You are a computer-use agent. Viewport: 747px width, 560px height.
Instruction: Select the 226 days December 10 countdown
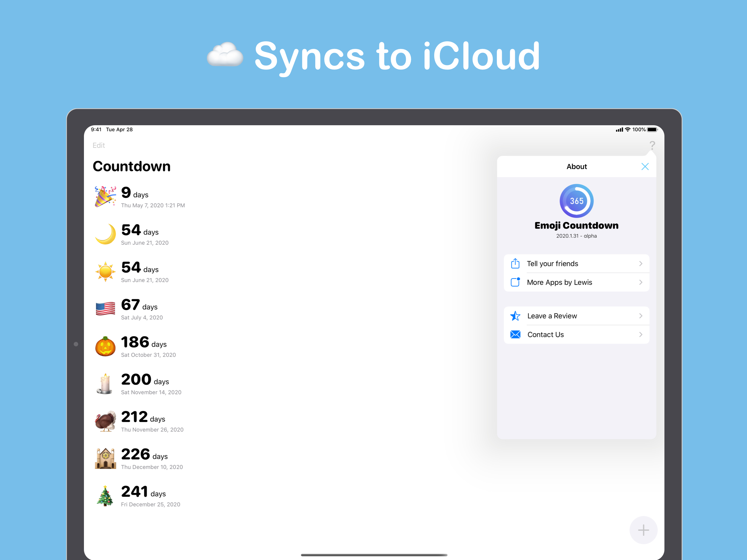[152, 458]
